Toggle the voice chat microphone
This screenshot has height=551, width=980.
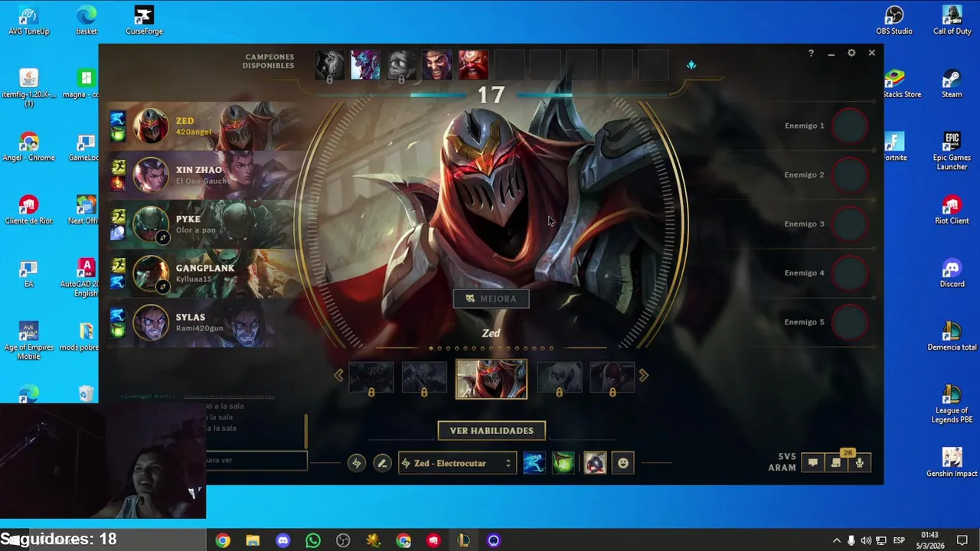point(859,463)
